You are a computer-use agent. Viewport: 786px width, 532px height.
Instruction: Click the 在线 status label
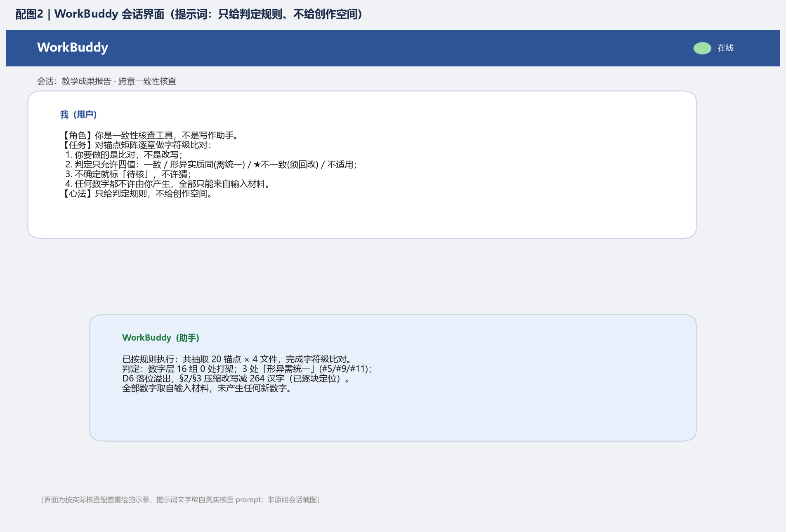[x=726, y=48]
